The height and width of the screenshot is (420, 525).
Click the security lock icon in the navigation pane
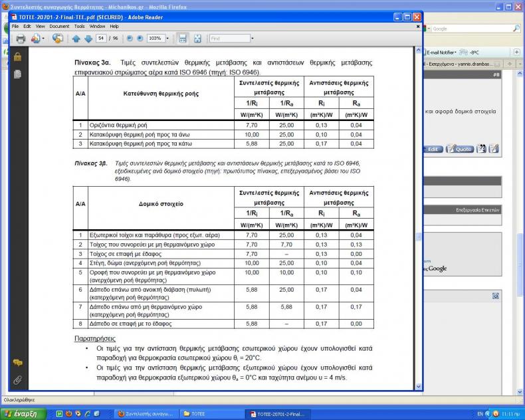[x=18, y=57]
